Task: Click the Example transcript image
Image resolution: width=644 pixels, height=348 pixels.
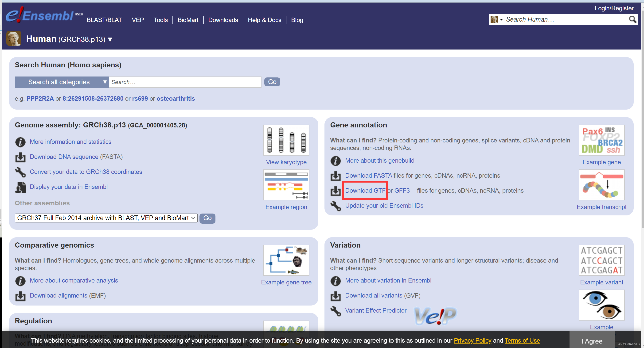Action: coord(601,185)
